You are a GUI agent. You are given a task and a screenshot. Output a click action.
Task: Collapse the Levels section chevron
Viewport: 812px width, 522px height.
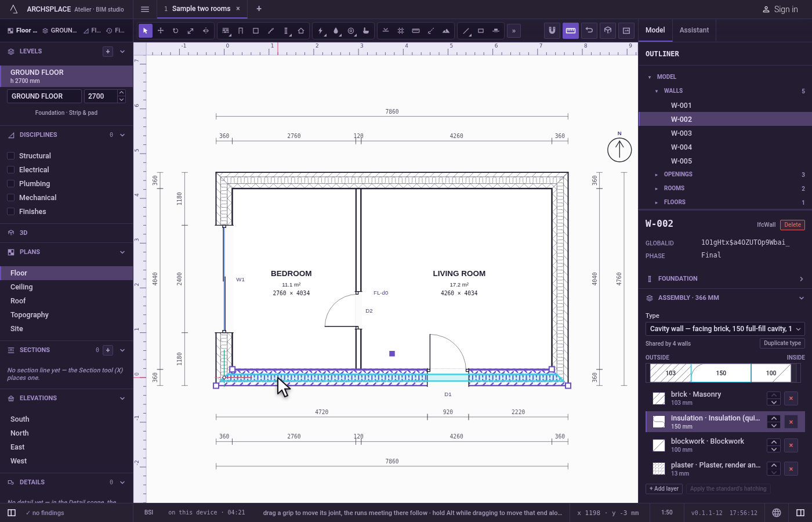click(x=122, y=52)
